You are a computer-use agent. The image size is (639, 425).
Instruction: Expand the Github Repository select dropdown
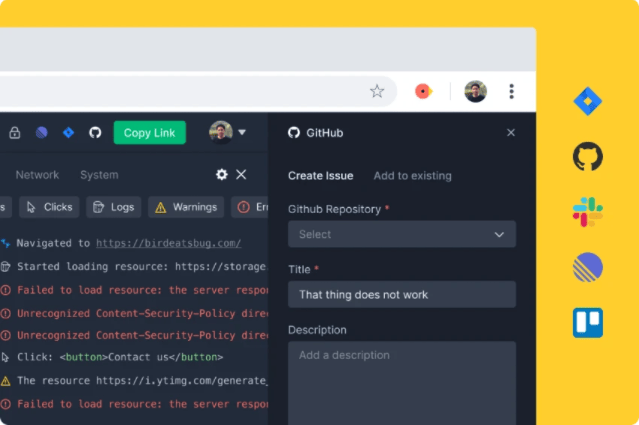(x=402, y=234)
